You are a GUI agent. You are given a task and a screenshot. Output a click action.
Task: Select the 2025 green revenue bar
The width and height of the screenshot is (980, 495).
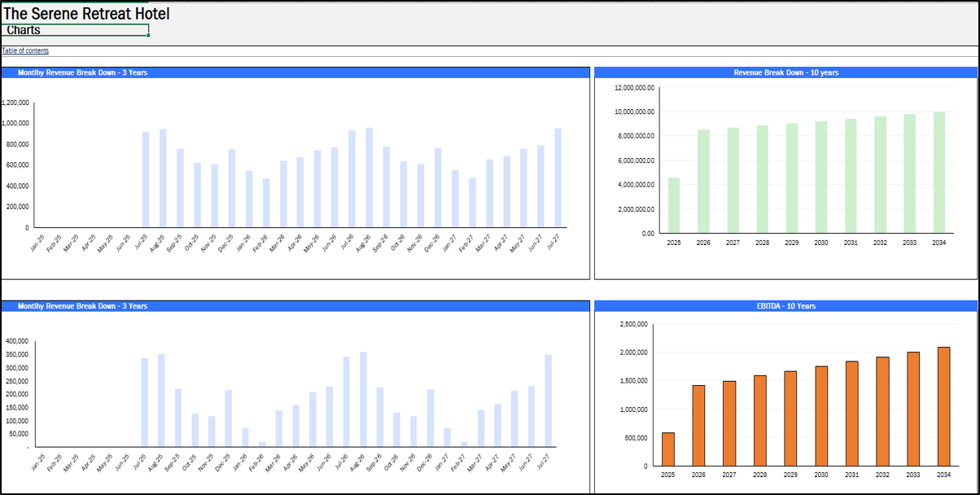click(674, 205)
